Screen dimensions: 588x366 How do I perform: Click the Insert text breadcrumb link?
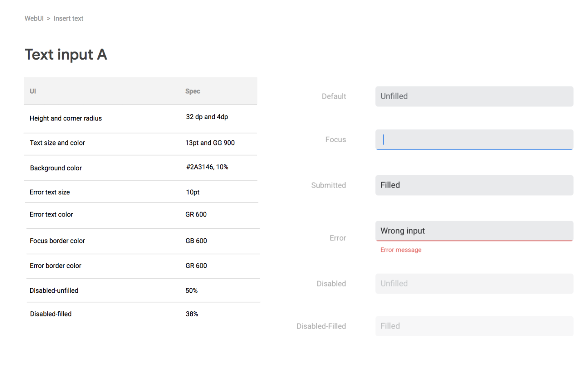coord(68,18)
